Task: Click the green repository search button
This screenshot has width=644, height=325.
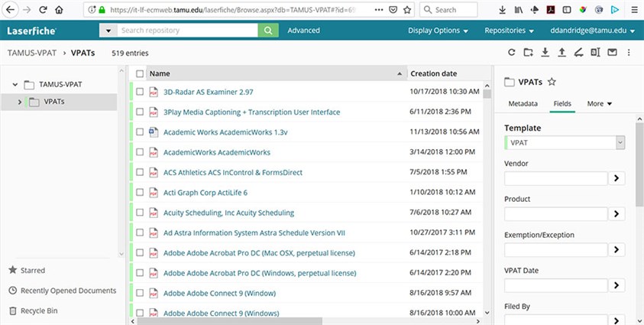Action: (x=268, y=31)
